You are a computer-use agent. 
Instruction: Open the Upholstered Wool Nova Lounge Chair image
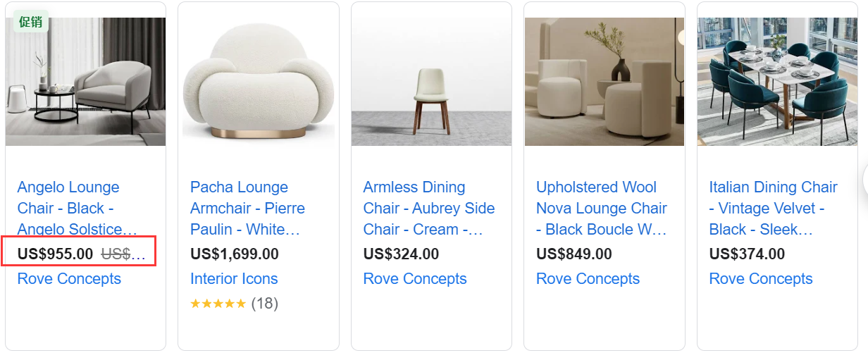pos(604,82)
